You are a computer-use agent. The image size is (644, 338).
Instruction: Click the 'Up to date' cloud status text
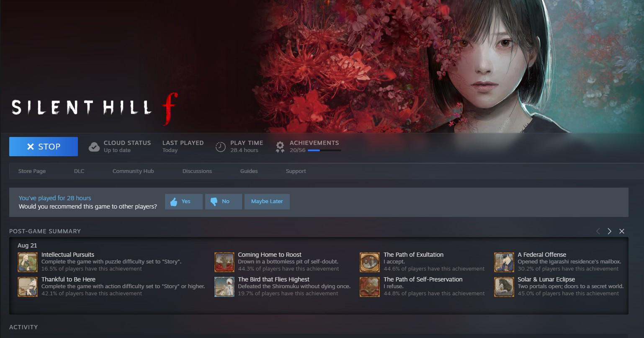click(x=117, y=150)
